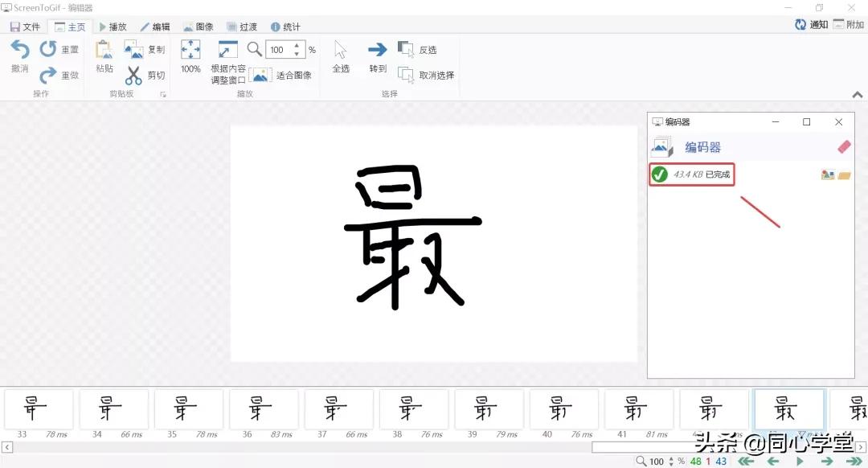Collapse the ribbon with the chevron arrow
The width and height of the screenshot is (868, 468).
857,94
